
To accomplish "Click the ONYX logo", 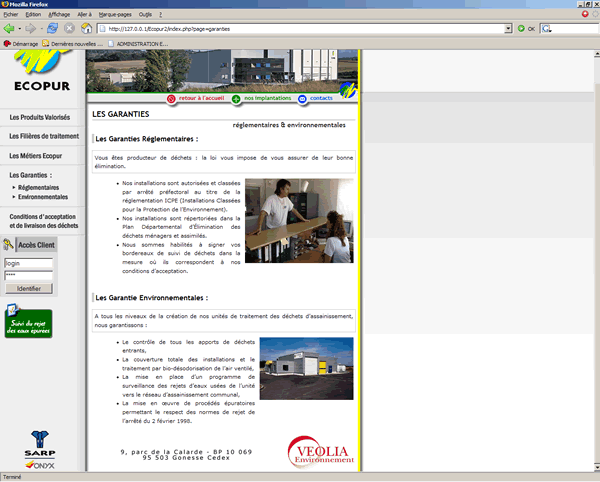I will pyautogui.click(x=40, y=465).
